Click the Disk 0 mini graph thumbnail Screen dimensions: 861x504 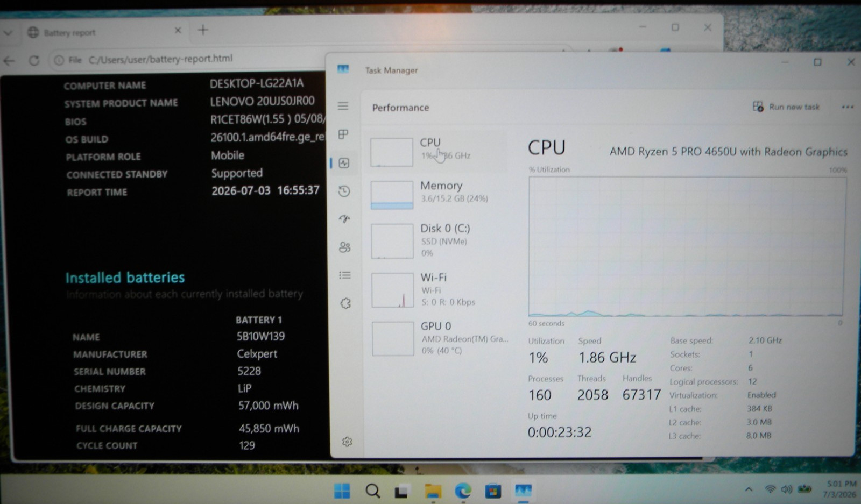[392, 241]
